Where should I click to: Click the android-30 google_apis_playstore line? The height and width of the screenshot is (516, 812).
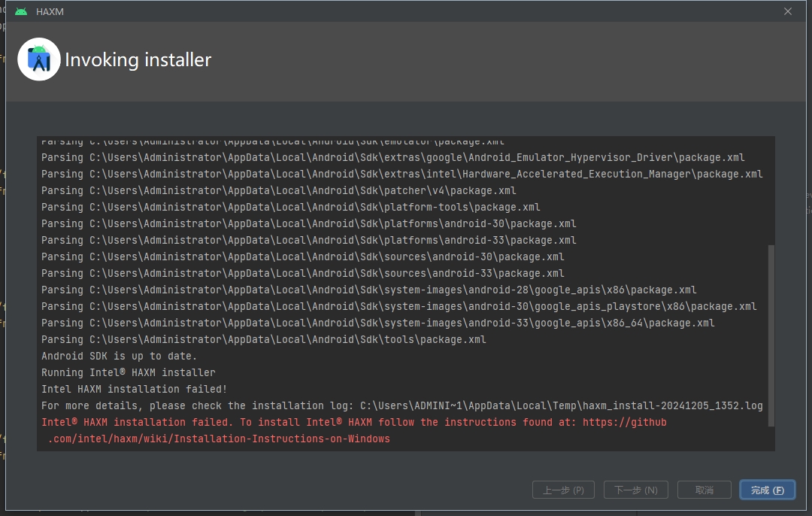click(398, 306)
